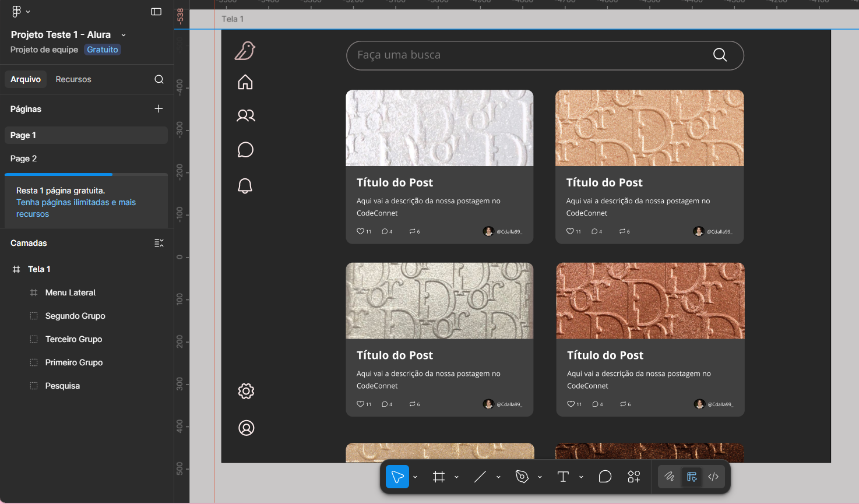Click the user profile icon in the side menu
The height and width of the screenshot is (504, 859).
click(247, 428)
